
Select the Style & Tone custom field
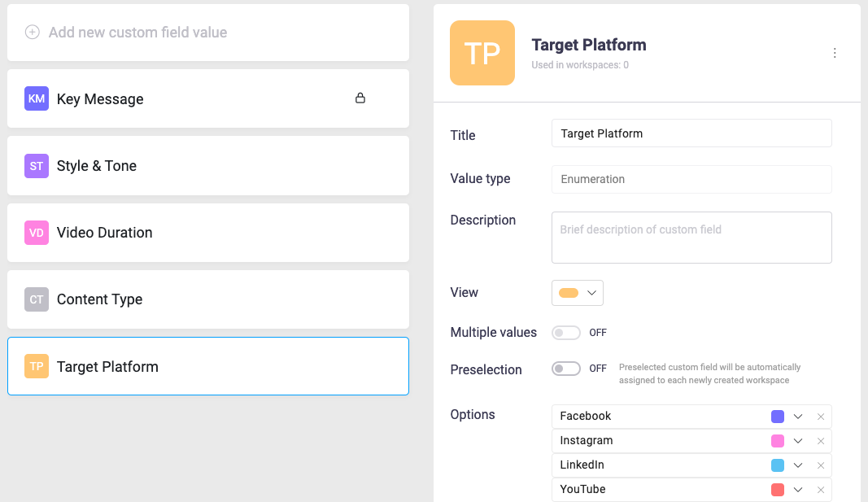(208, 166)
